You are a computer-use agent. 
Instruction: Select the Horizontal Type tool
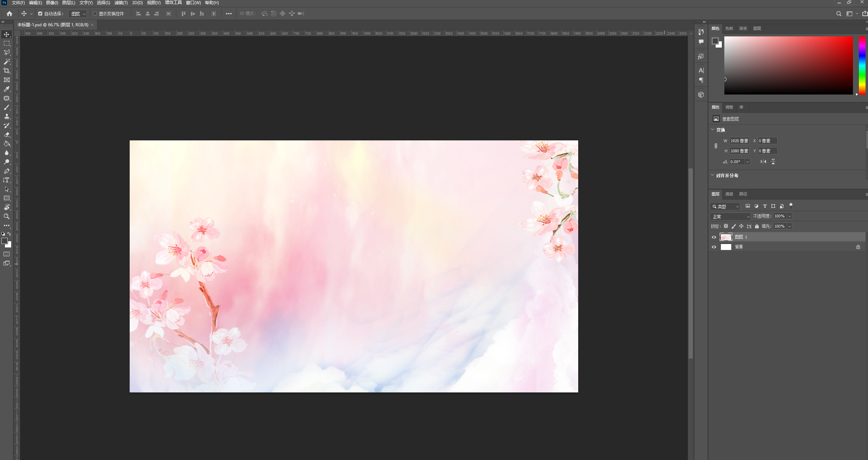[x=7, y=180]
